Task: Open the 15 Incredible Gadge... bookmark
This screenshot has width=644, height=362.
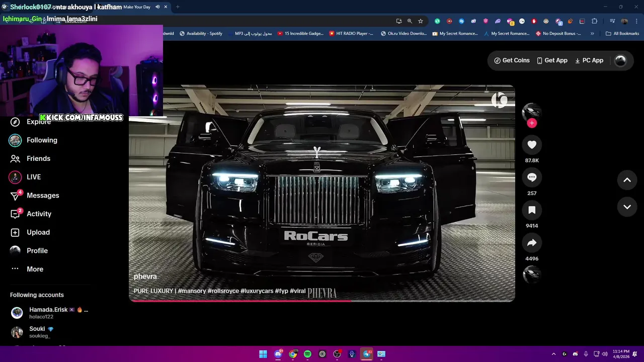Action: click(300, 34)
